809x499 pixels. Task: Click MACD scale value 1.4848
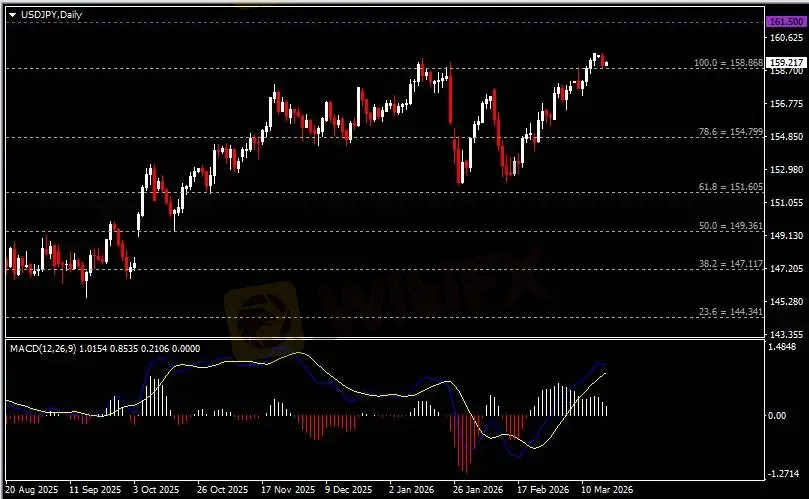click(x=782, y=347)
